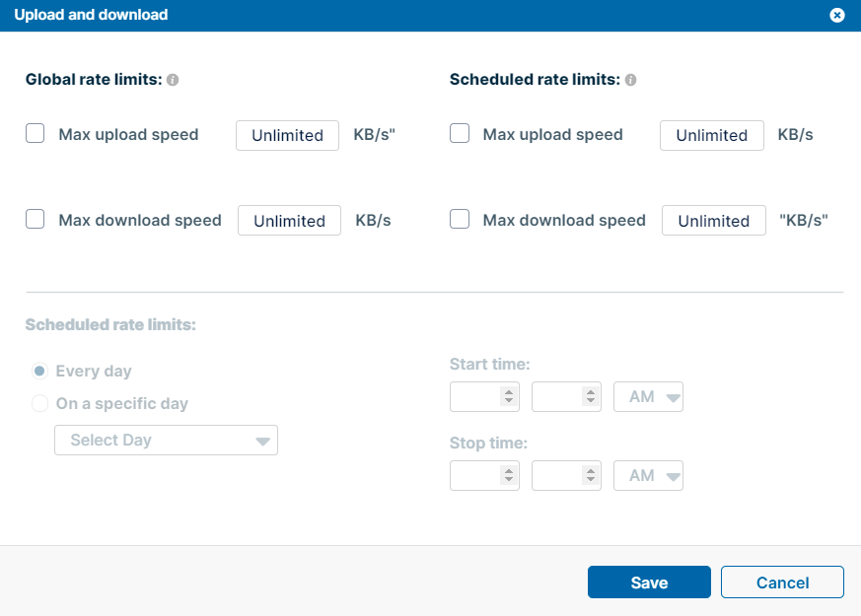The height and width of the screenshot is (616, 861).
Task: Click the scheduled download Unlimited field
Action: point(713,220)
